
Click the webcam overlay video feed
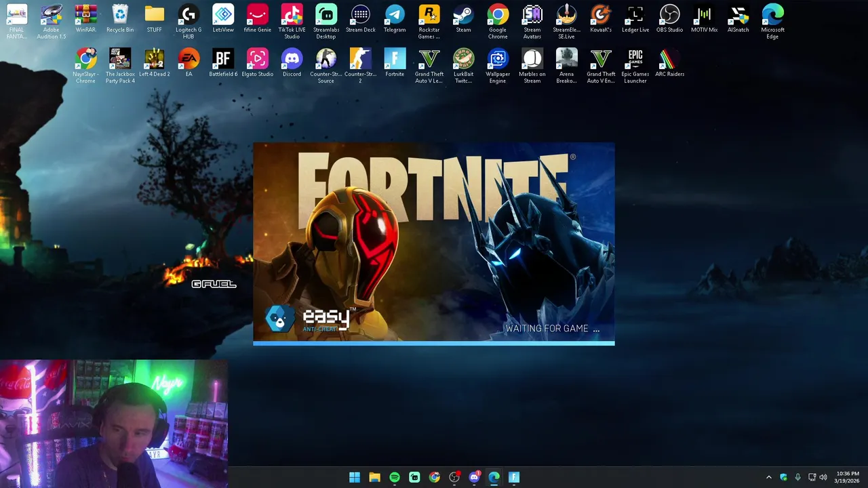pyautogui.click(x=114, y=424)
